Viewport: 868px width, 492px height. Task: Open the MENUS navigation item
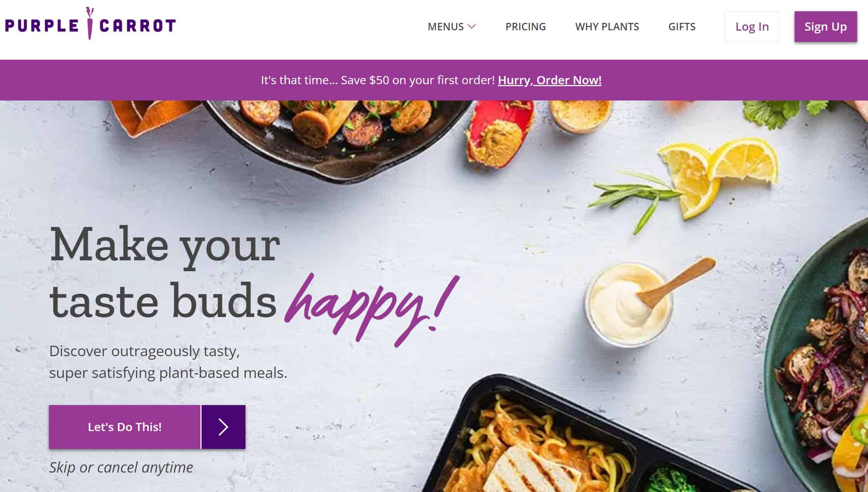click(x=452, y=26)
